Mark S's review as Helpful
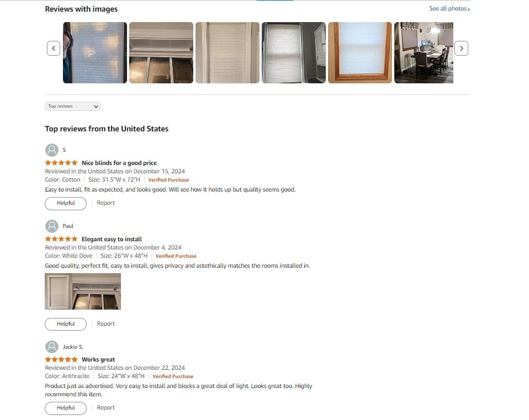 click(66, 203)
